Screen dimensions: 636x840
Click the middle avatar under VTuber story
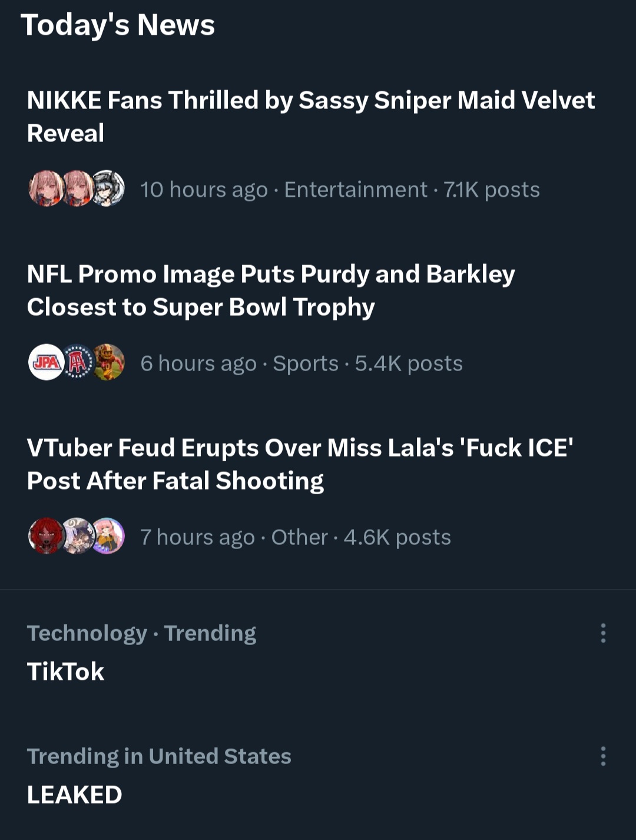tap(78, 536)
